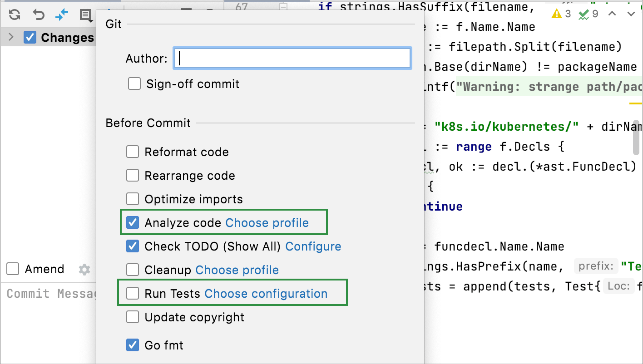The width and height of the screenshot is (643, 364).
Task: Expand the Changes tree node
Action: pyautogui.click(x=11, y=37)
